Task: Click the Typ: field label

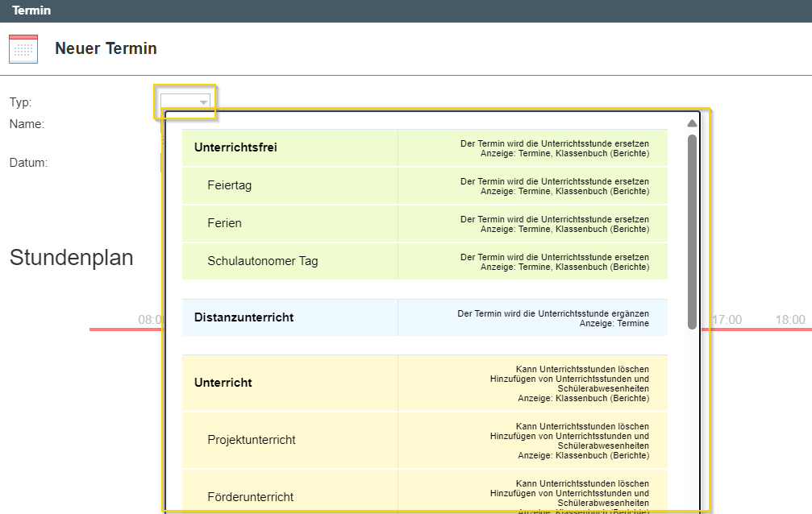Action: point(20,102)
